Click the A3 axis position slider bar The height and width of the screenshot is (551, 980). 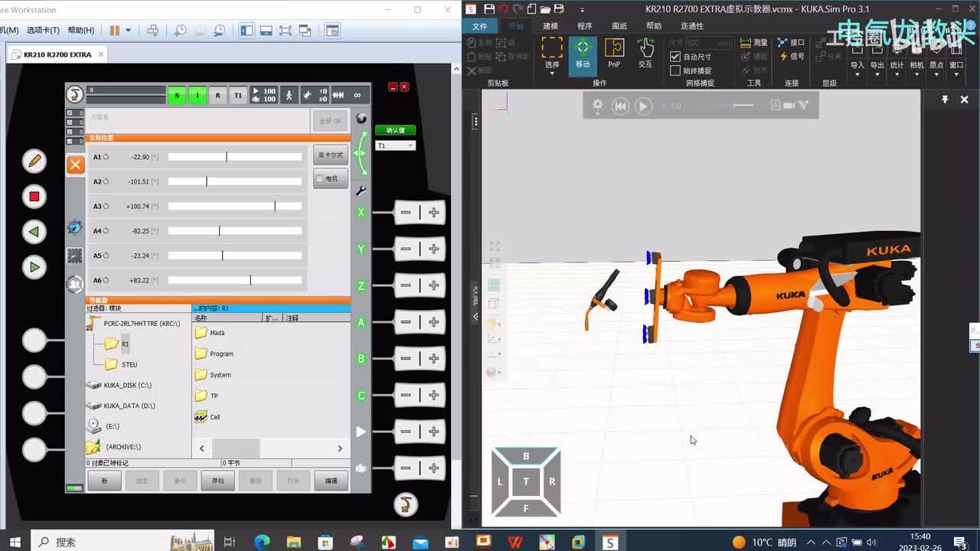[x=235, y=206]
